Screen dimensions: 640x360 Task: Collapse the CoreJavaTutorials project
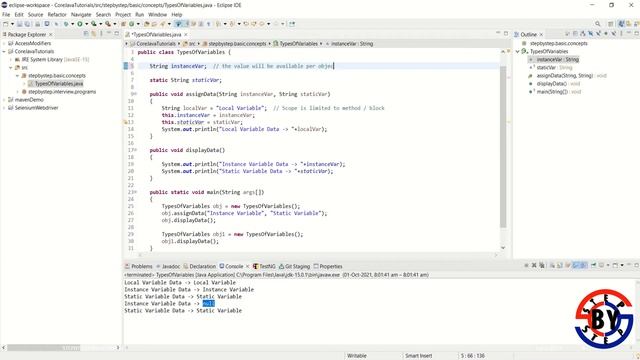tap(4, 51)
